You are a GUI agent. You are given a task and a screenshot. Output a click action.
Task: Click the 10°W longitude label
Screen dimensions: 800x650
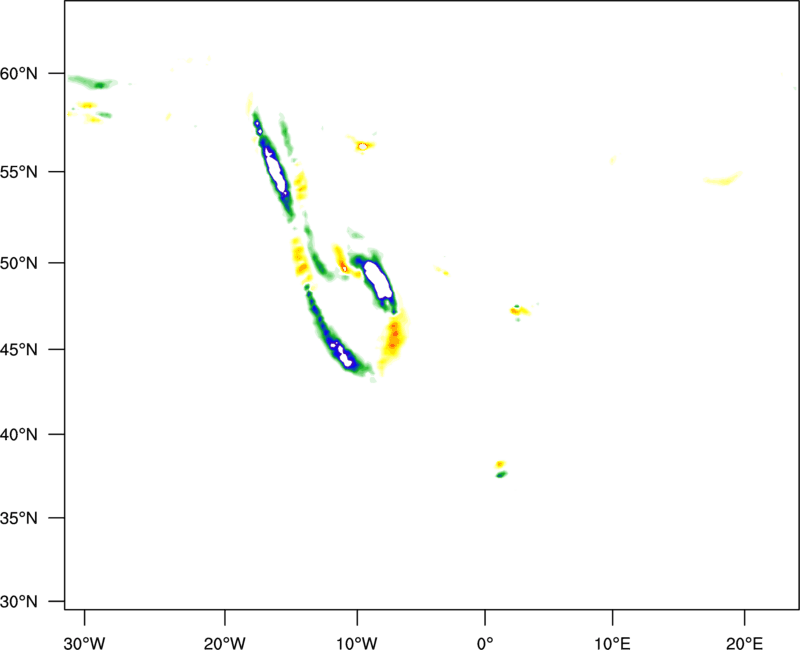click(x=357, y=643)
